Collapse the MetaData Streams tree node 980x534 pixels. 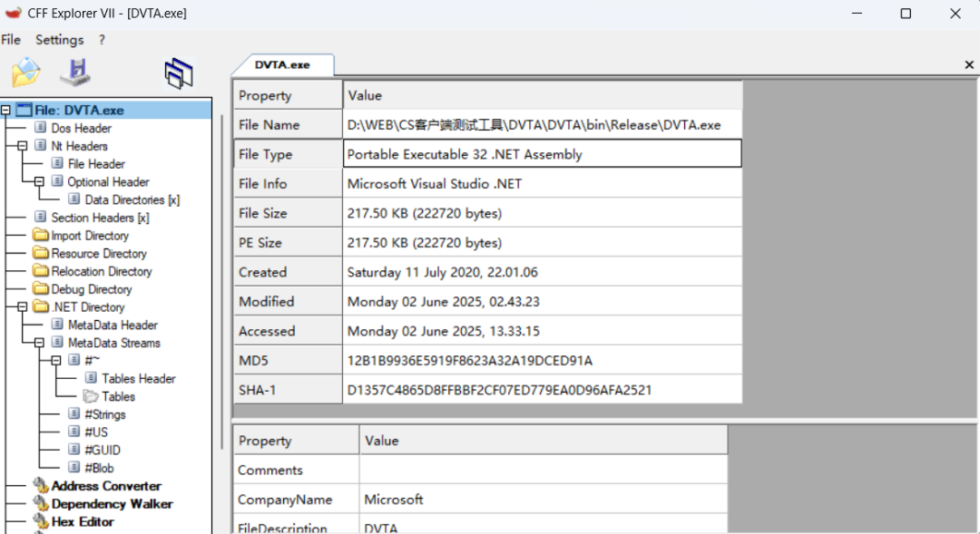coord(39,343)
